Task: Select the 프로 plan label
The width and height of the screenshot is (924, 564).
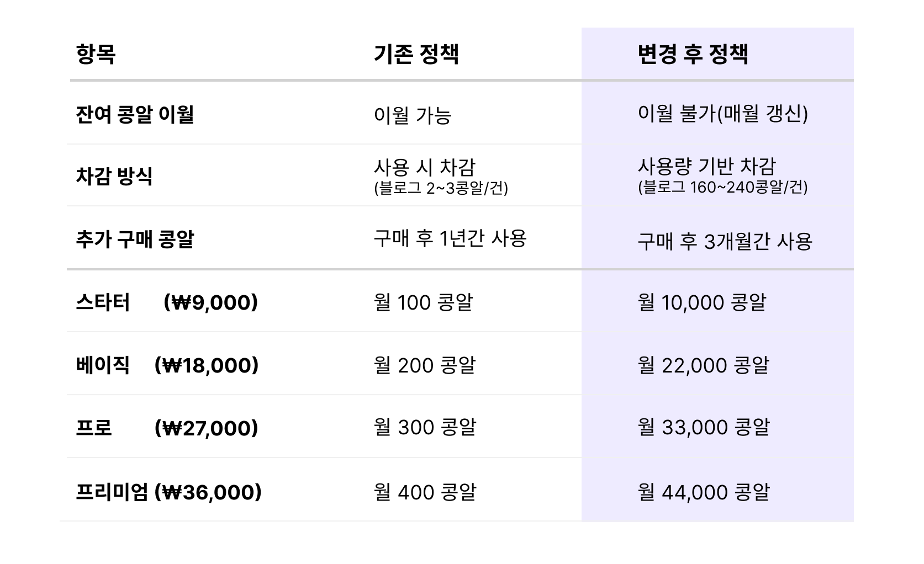Action: (94, 428)
